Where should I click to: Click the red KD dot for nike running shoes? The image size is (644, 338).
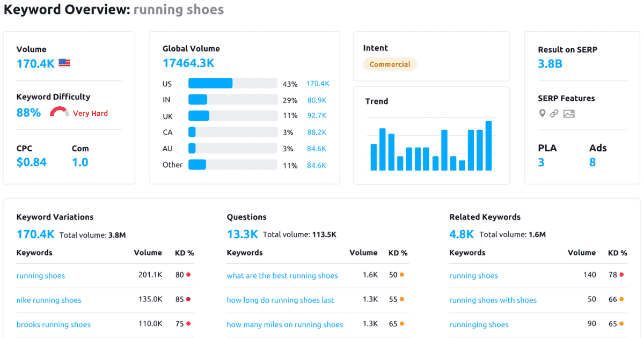click(x=188, y=299)
